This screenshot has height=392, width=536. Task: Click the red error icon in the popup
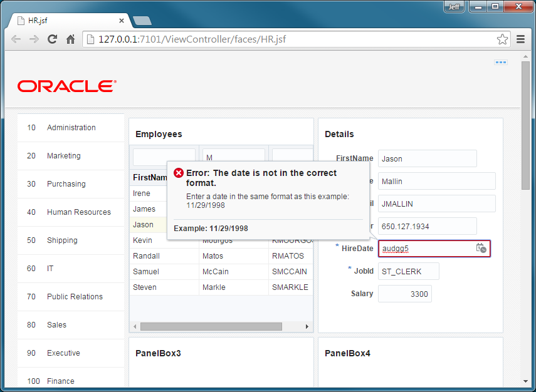pyautogui.click(x=179, y=173)
